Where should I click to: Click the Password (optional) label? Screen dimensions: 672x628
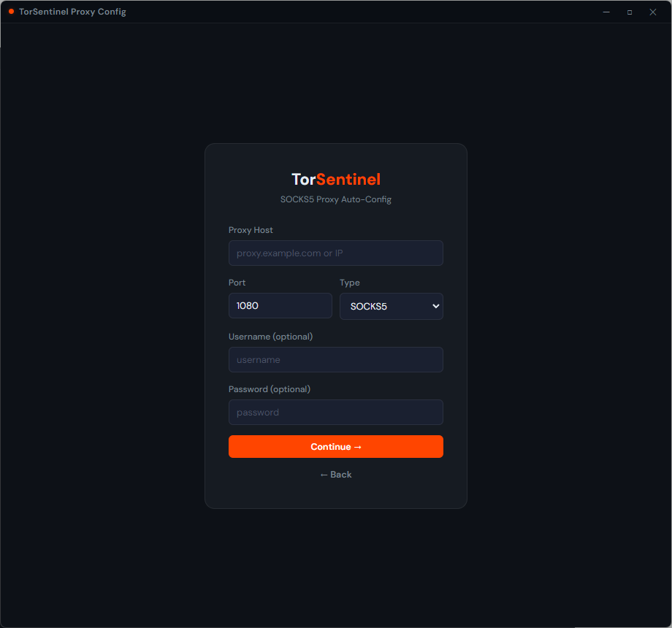(270, 389)
